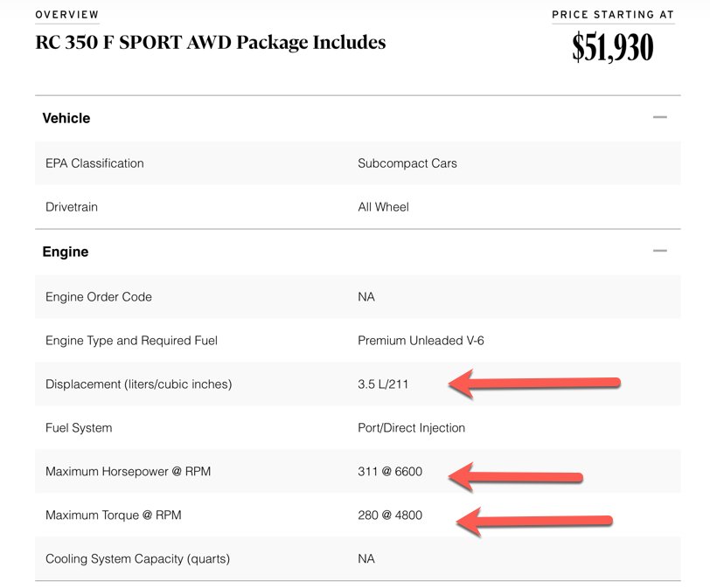
Task: Select the Cooling System Capacity (quarts) label
Action: click(x=137, y=559)
